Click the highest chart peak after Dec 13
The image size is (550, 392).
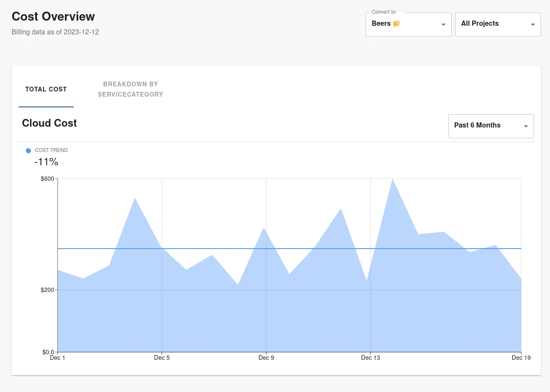click(392, 179)
